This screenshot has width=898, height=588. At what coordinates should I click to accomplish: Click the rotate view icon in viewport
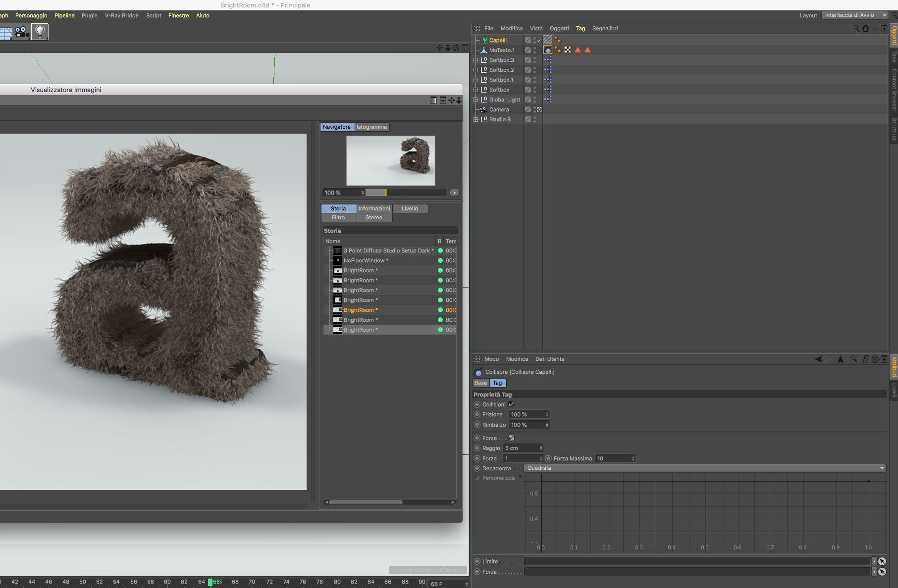456,48
